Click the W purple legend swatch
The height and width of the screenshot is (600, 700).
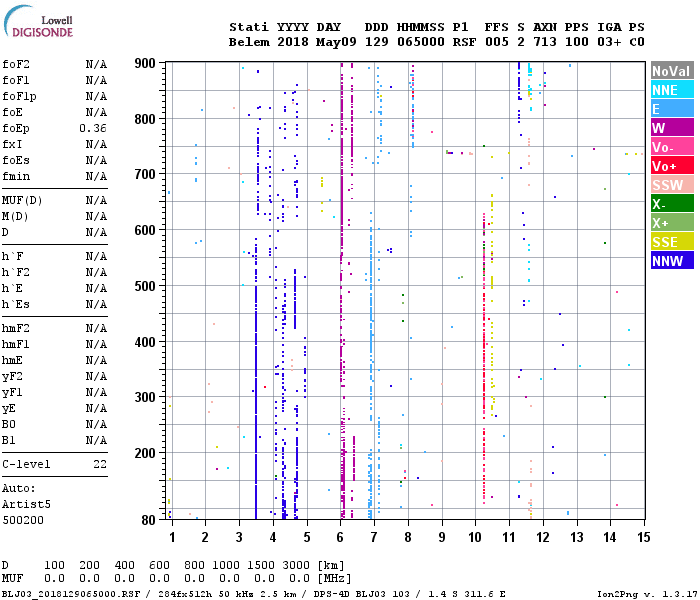point(672,128)
